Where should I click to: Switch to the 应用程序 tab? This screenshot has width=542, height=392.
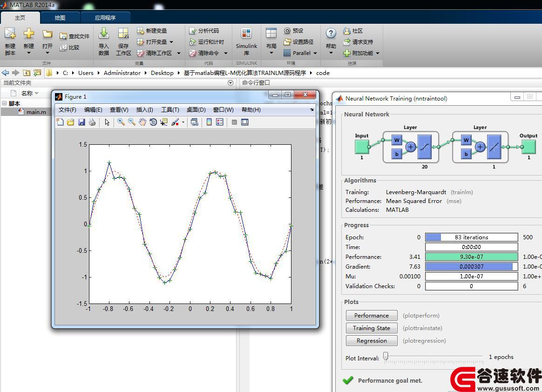(105, 18)
